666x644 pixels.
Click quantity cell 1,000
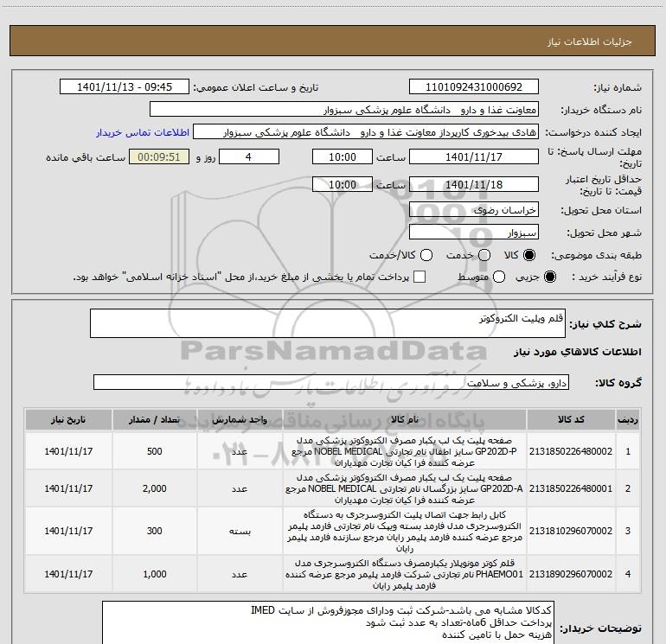click(155, 574)
